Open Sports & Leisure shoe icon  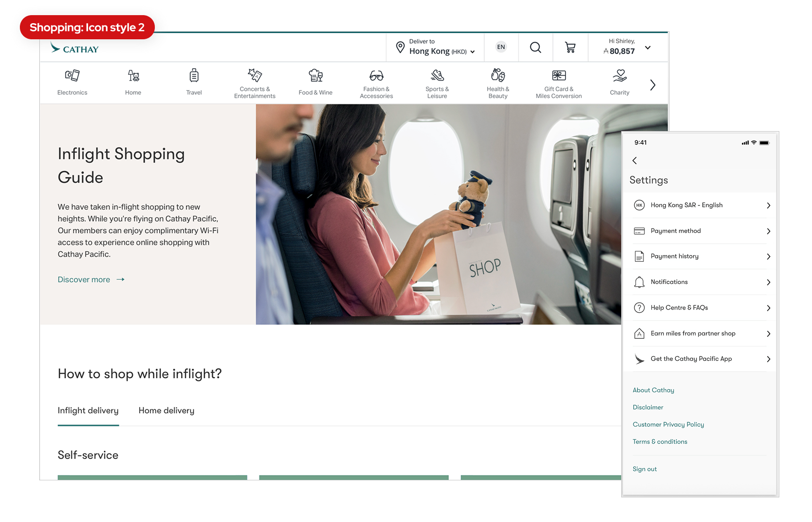437,75
